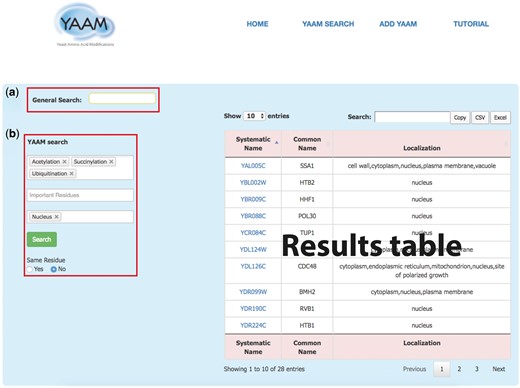The image size is (520, 388).
Task: Open the YDL124W entry link
Action: [253, 249]
